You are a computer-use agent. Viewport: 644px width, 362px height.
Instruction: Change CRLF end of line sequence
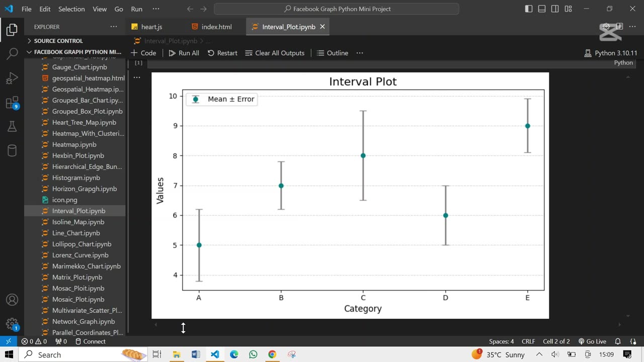click(528, 341)
